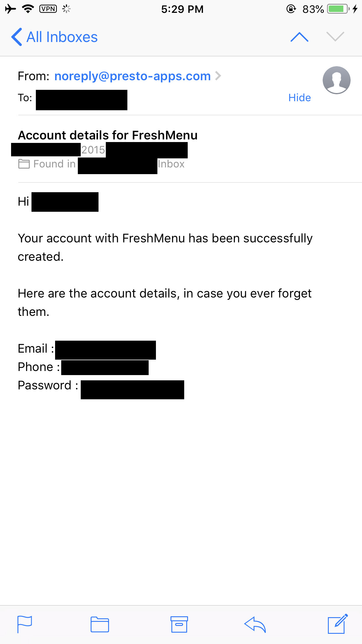Archive this email with the box icon
This screenshot has width=362, height=644.
coord(179,624)
